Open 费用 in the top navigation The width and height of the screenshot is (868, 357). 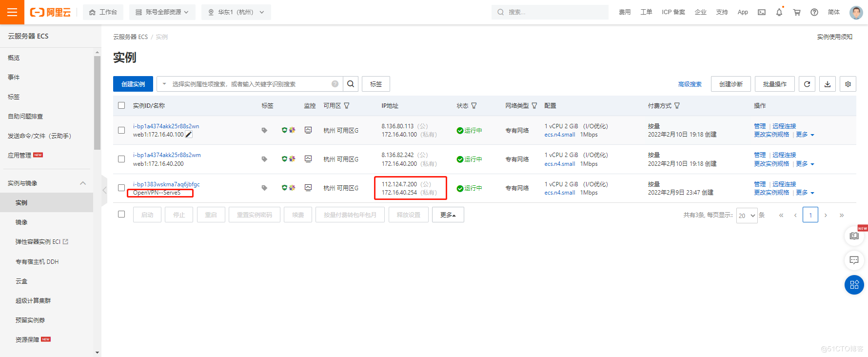(x=625, y=12)
